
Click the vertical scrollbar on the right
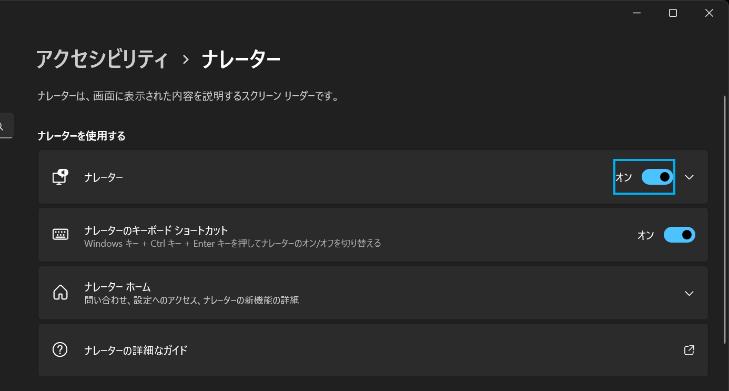(x=725, y=219)
